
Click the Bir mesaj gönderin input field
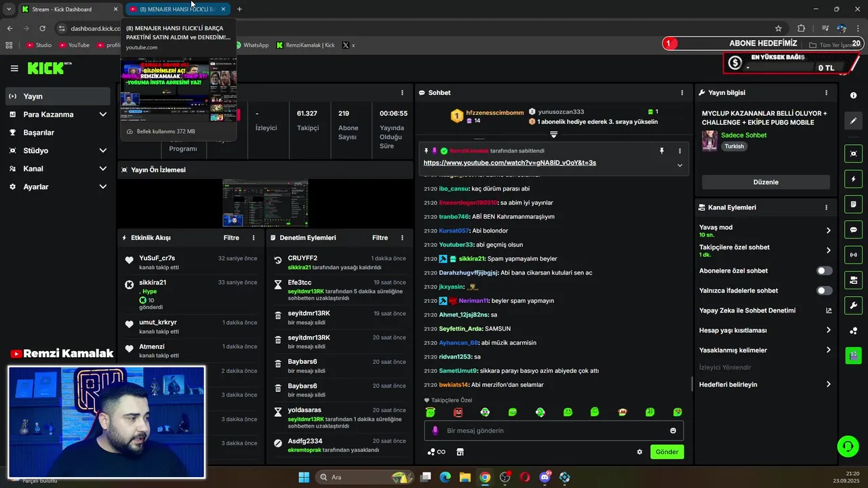coord(553,430)
